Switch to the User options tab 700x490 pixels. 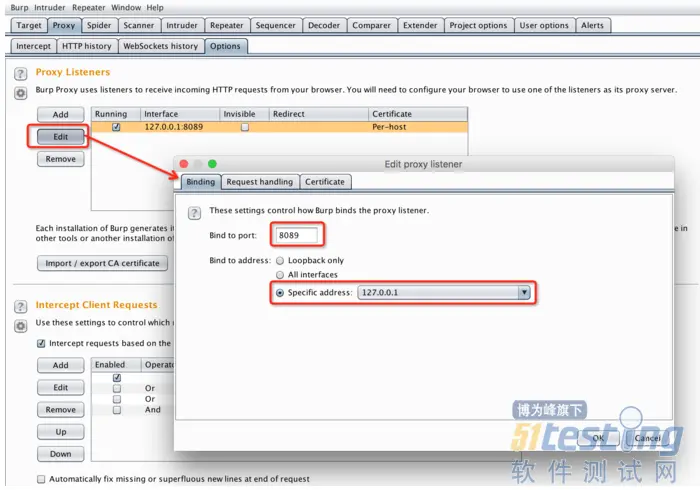tap(544, 25)
